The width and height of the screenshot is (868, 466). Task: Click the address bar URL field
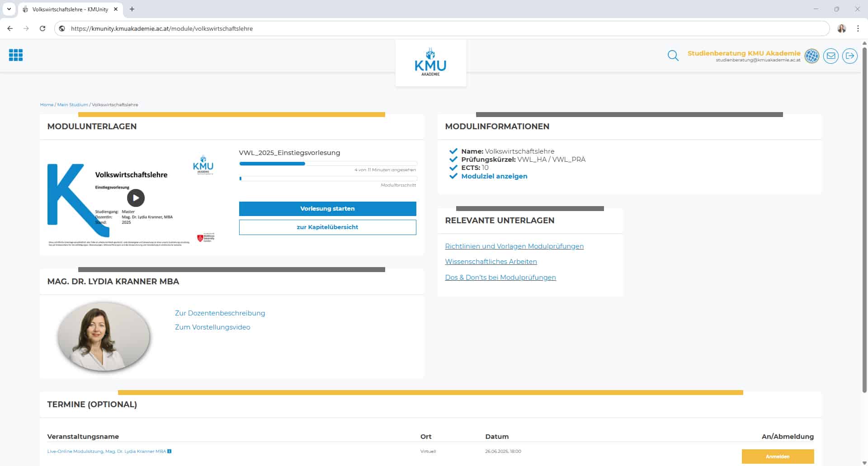coord(442,28)
